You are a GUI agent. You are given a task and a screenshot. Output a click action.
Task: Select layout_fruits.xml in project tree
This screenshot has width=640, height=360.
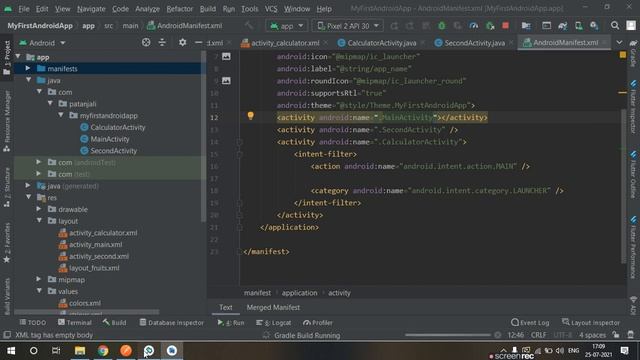(x=94, y=268)
